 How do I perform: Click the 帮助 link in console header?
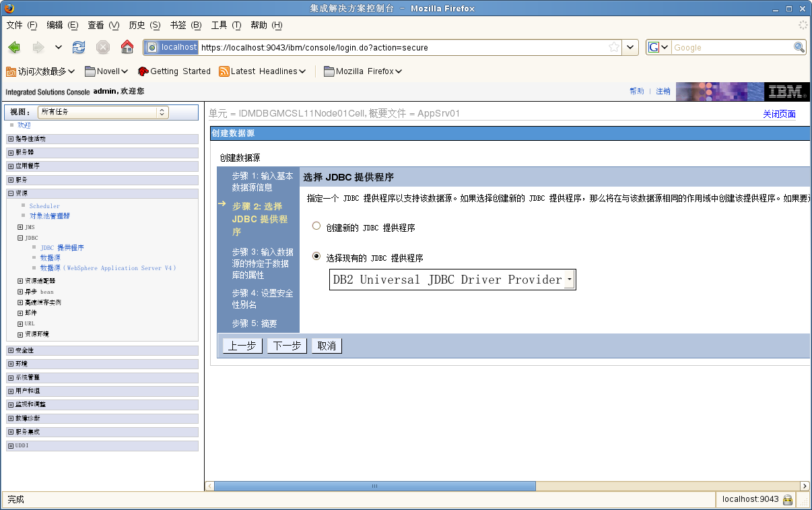(636, 91)
